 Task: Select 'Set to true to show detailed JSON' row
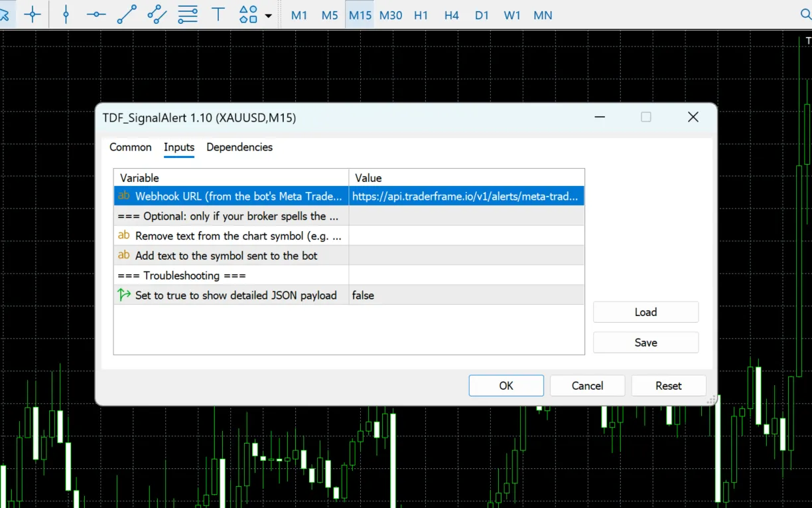231,295
